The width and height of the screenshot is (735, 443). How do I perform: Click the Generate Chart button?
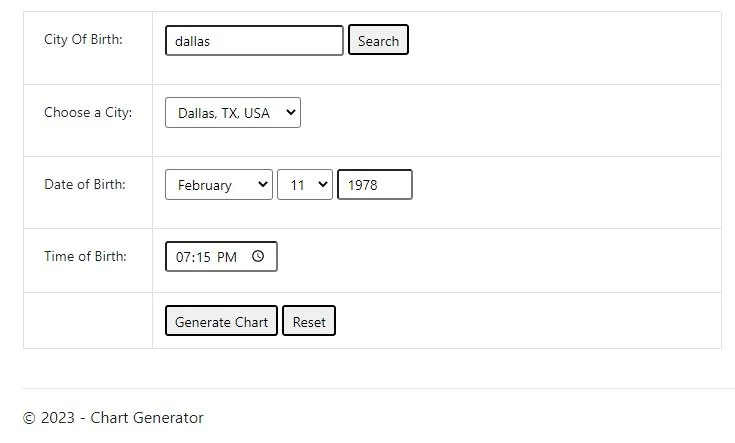221,321
